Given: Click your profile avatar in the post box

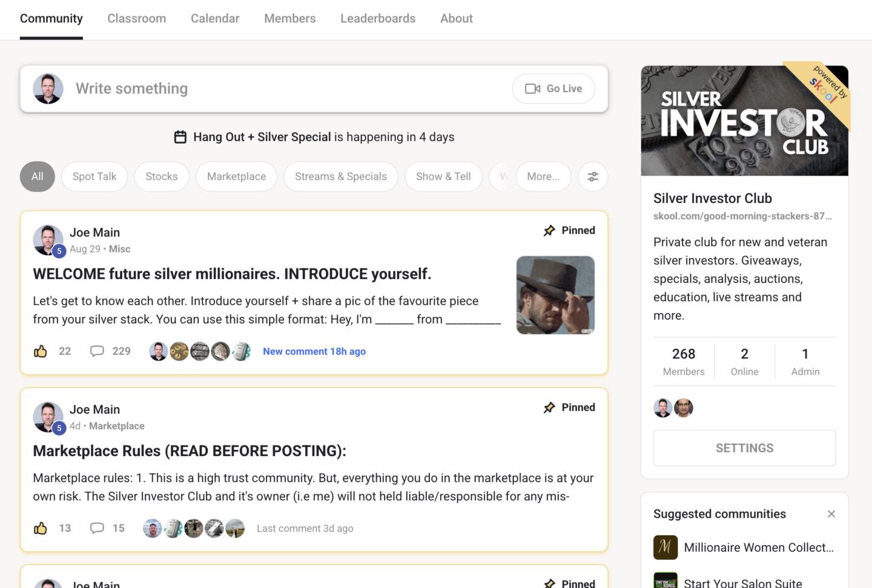Looking at the screenshot, I should (48, 89).
